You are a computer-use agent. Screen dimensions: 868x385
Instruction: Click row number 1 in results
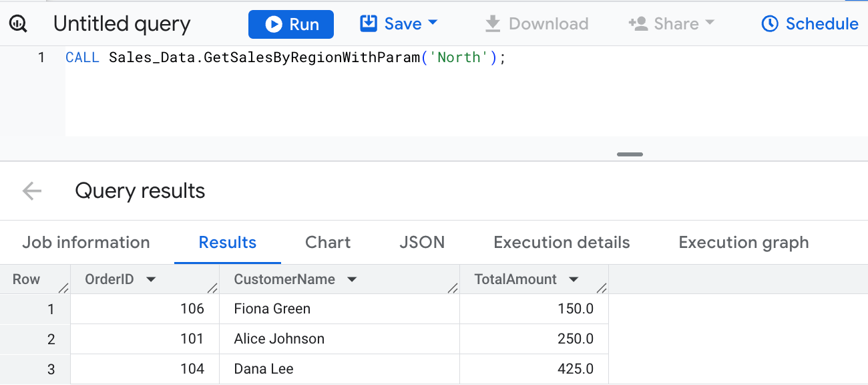tap(35, 309)
